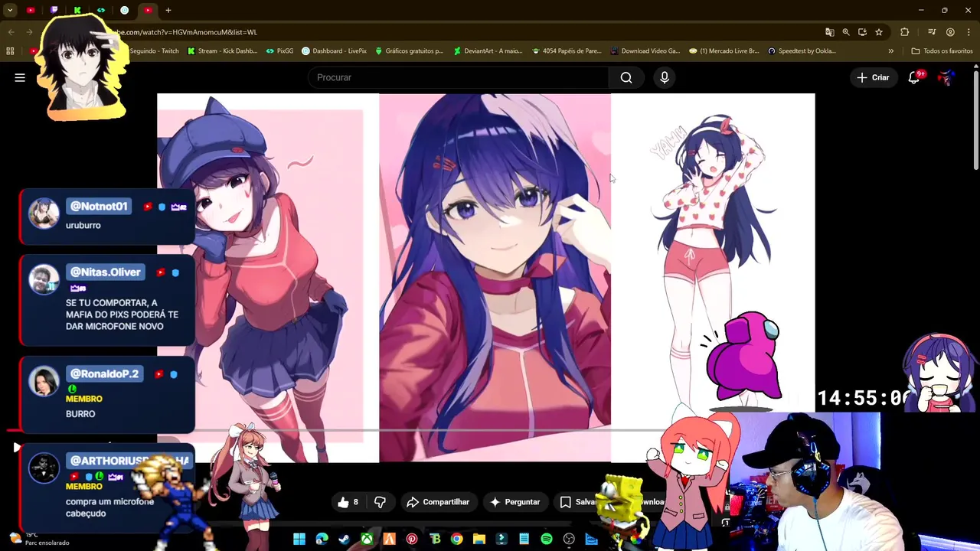Click @Notnot01 chat username
Screen dimensions: 980x551
coord(99,207)
